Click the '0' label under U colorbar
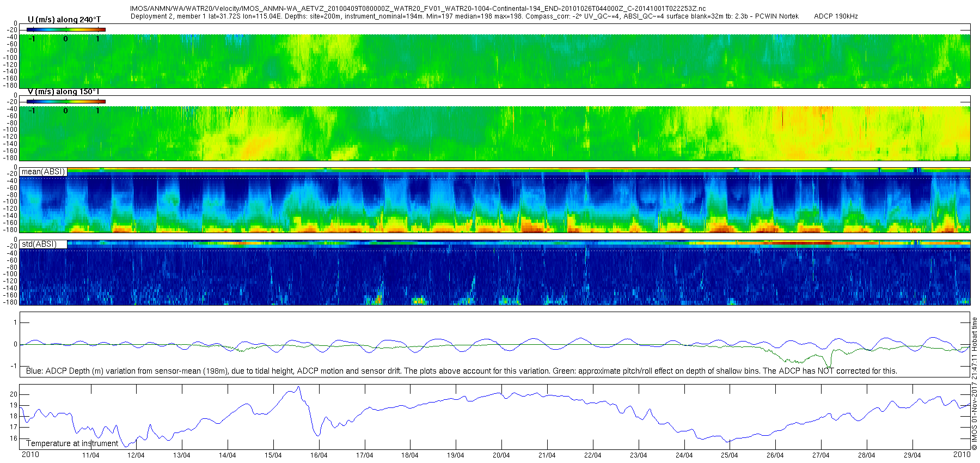Image resolution: width=980 pixels, height=463 pixels. point(65,39)
